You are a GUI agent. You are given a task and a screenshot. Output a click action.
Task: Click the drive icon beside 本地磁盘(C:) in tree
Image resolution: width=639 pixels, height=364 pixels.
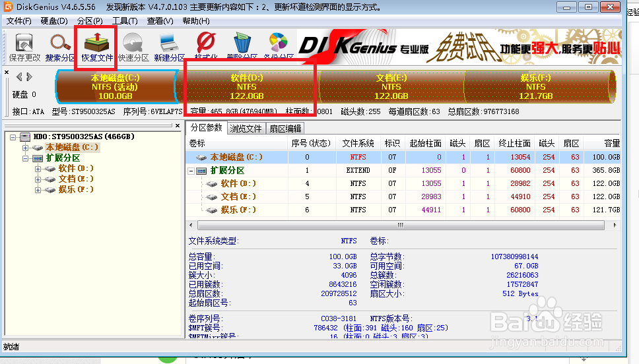(38, 148)
